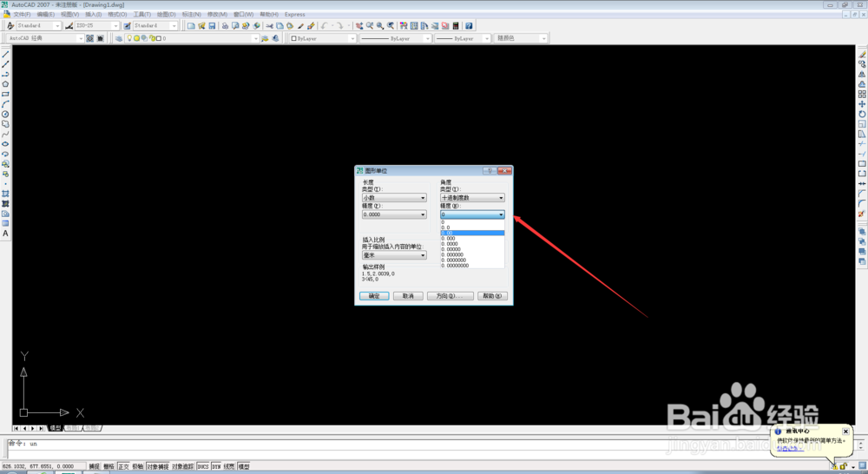Open the 编辑(E) menu

(x=46, y=15)
